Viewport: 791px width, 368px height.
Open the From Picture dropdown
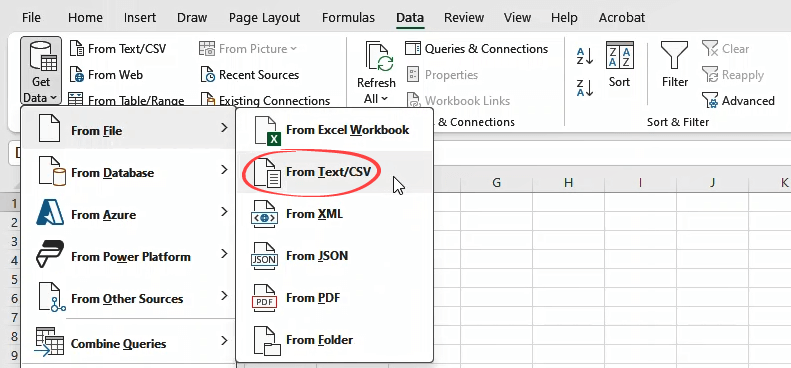248,49
